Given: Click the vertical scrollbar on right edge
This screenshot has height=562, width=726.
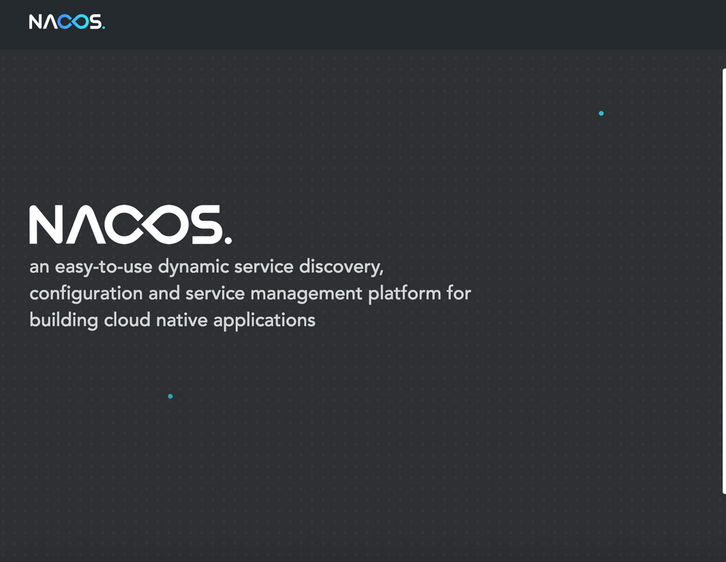Looking at the screenshot, I should [x=723, y=280].
